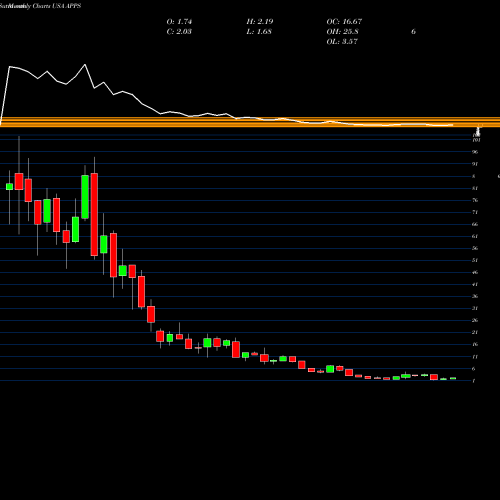This screenshot has width=500, height=500.
Task: Click the price axis label '1' at the bottom
Action: (474, 381)
